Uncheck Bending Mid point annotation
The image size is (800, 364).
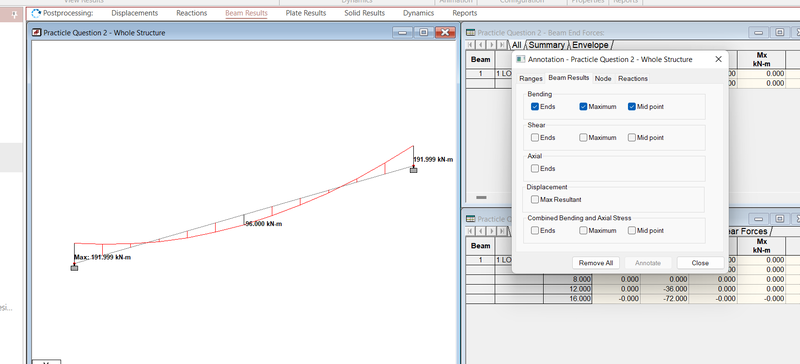[632, 107]
